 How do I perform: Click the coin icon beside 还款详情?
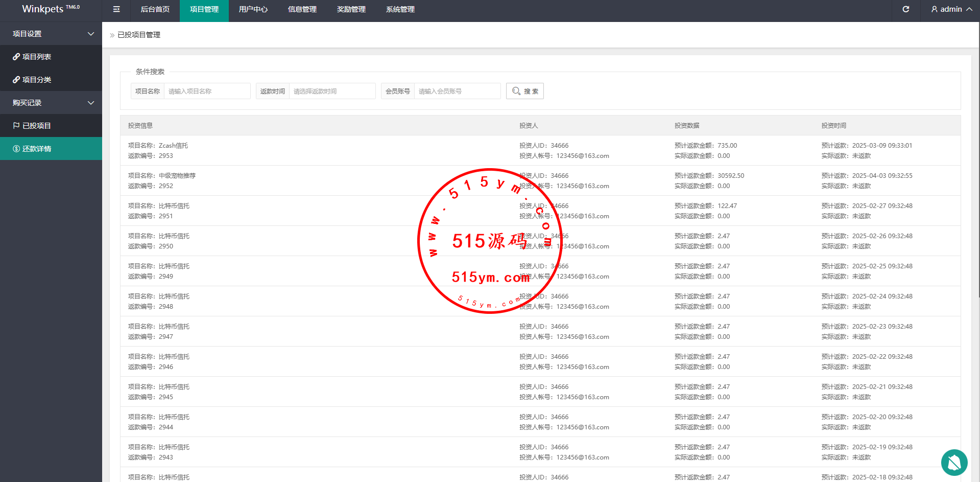[x=16, y=149]
